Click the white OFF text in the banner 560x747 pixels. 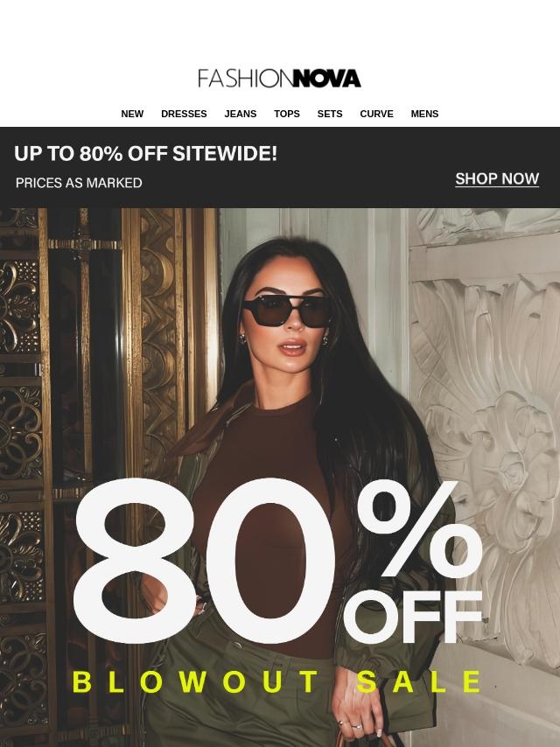pyautogui.click(x=413, y=617)
